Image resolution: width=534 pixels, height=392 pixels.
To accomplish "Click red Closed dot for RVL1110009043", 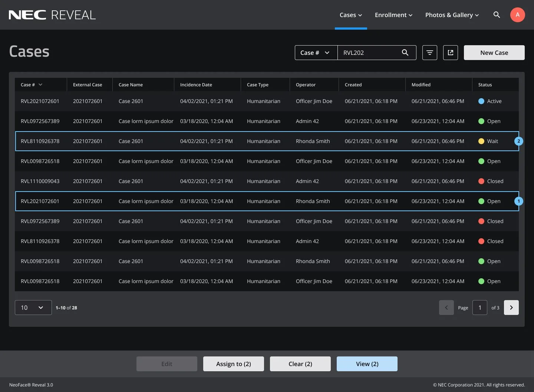I will 481,181.
